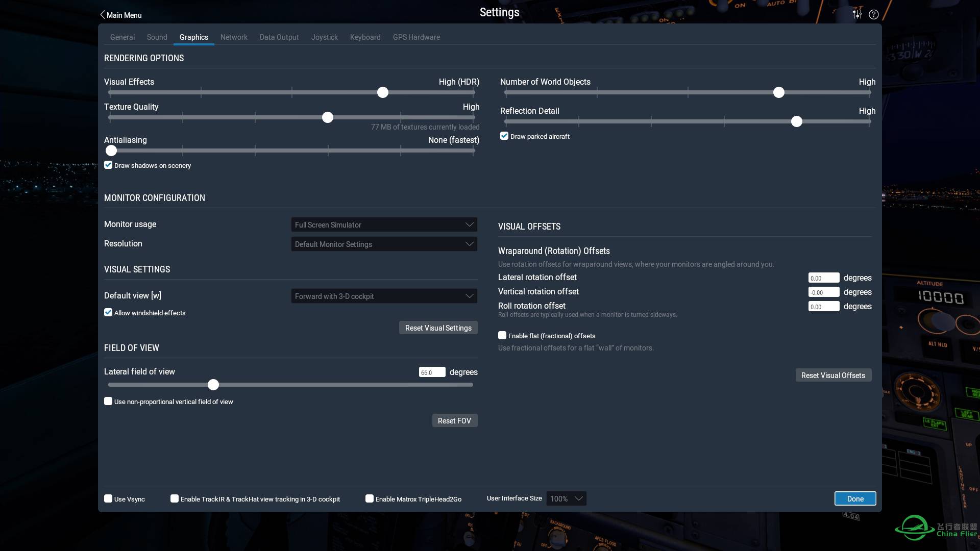
Task: Enable fractional offsets checkbox
Action: pos(502,336)
